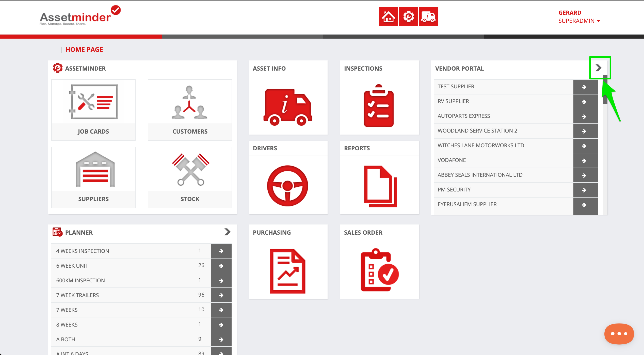Open Asset Info truck icon

point(288,107)
